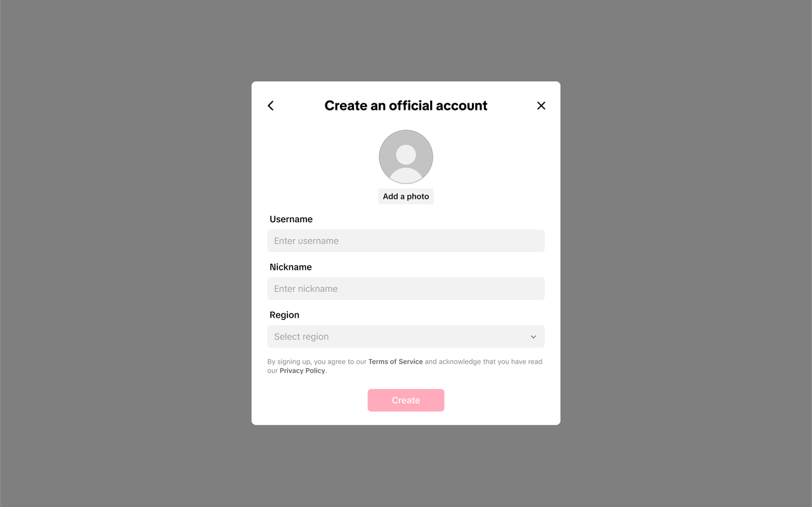Click the Nickname label

(x=291, y=267)
